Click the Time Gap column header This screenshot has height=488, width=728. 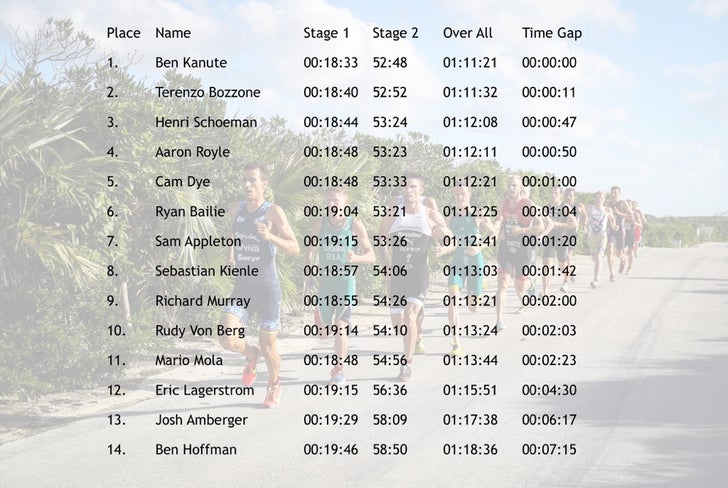pos(552,33)
